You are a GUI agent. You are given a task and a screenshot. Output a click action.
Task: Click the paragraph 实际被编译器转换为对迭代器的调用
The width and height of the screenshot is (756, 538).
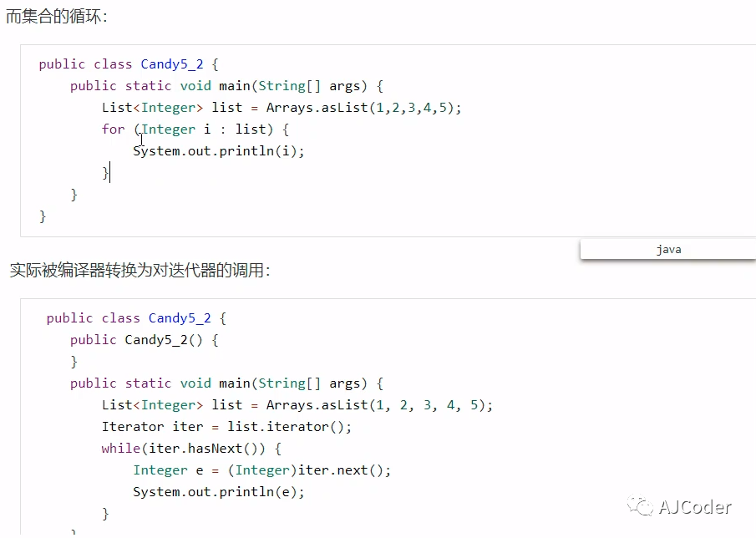[140, 270]
